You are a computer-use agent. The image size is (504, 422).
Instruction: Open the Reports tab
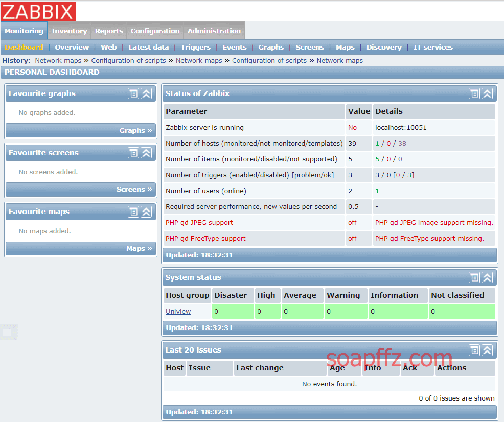[x=109, y=31]
